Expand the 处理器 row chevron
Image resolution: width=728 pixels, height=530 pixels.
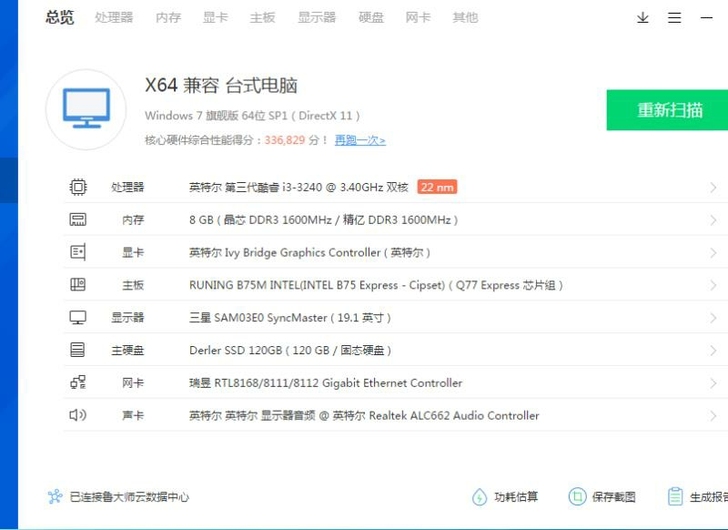coord(713,187)
